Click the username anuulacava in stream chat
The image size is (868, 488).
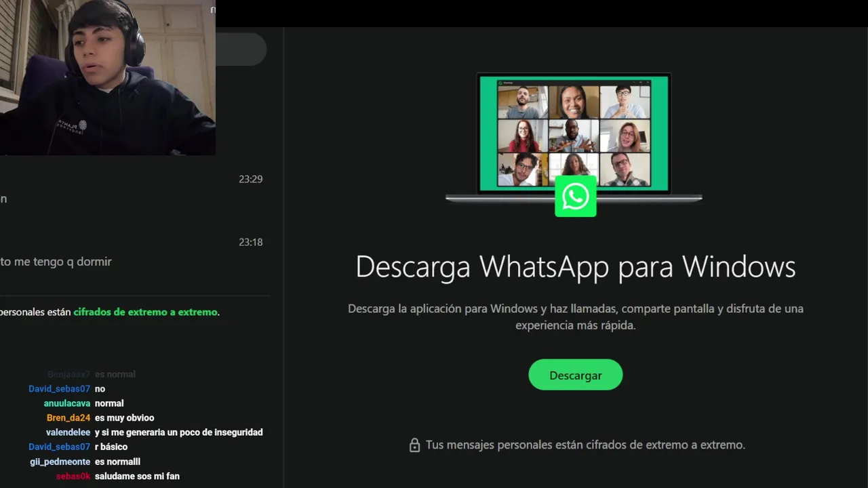(x=67, y=403)
